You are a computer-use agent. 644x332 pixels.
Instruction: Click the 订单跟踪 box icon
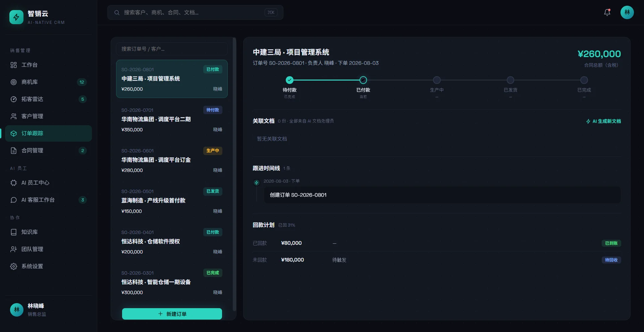pos(13,133)
